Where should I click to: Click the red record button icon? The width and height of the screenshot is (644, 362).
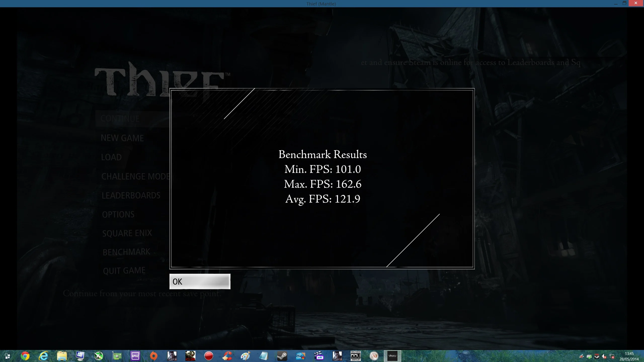209,356
